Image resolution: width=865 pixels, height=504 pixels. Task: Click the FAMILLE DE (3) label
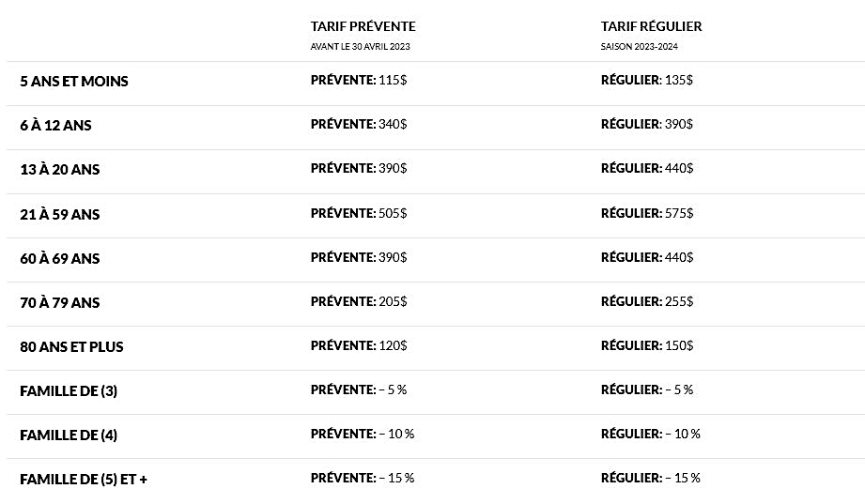pyautogui.click(x=69, y=391)
